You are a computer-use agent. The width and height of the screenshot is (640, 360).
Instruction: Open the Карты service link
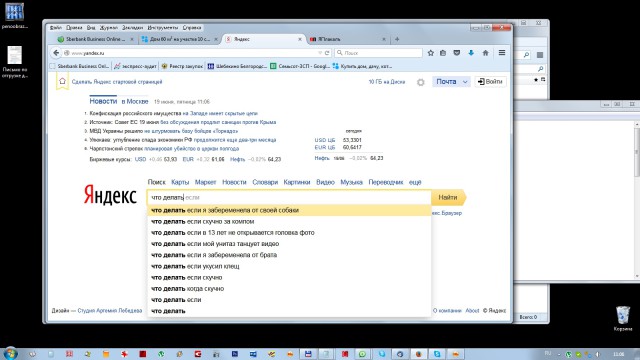click(180, 182)
